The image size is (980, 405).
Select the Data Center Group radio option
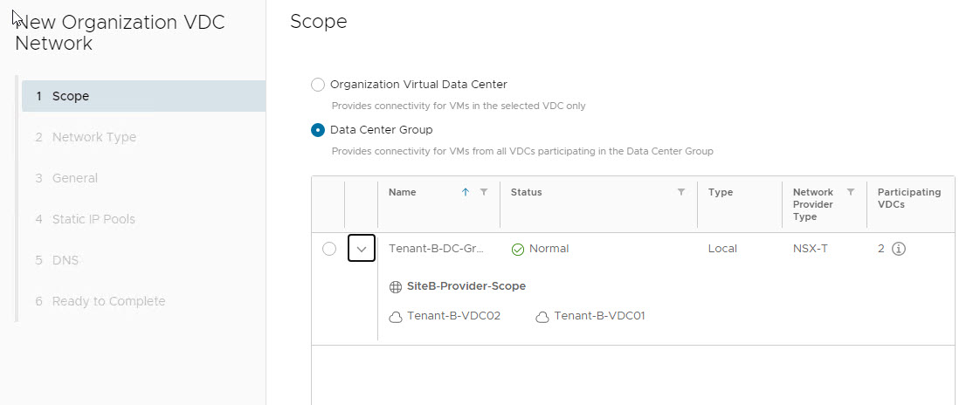point(318,130)
